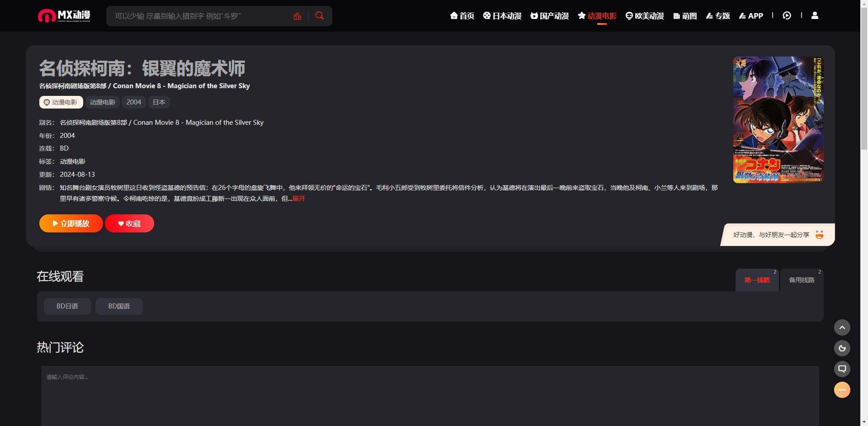Click the 2004 year tag
Screen dimensions: 868x426
click(x=134, y=102)
